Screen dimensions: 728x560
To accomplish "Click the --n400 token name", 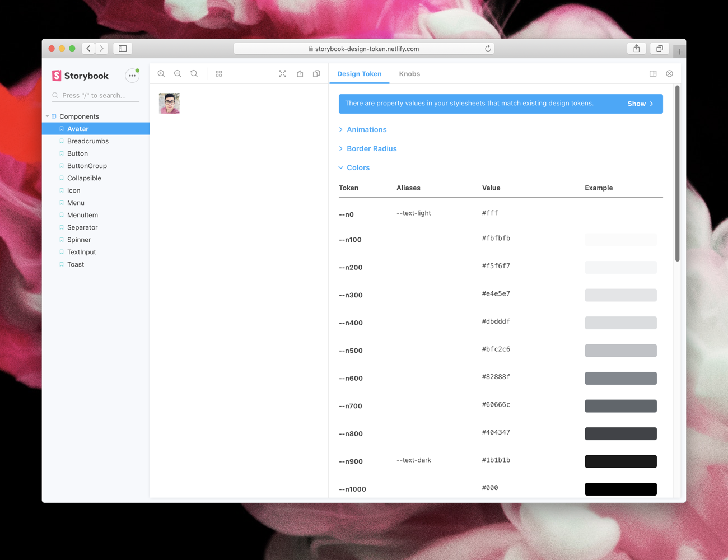I will (351, 323).
